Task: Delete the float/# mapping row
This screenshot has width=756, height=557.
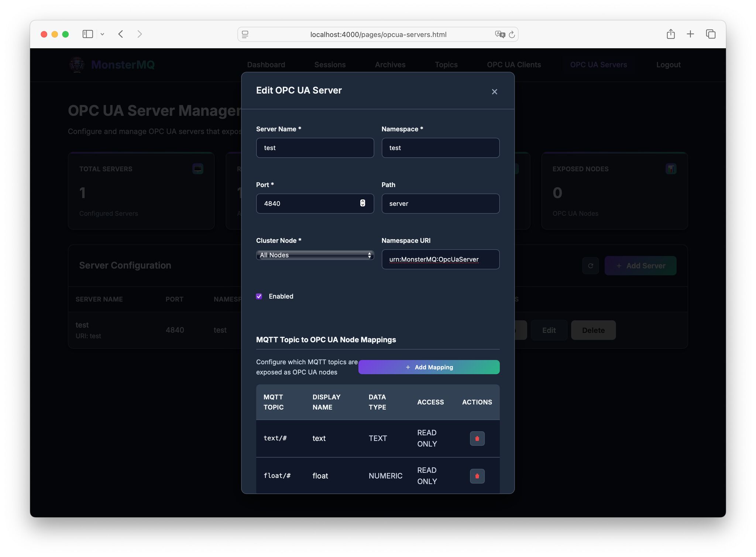Action: 477,476
